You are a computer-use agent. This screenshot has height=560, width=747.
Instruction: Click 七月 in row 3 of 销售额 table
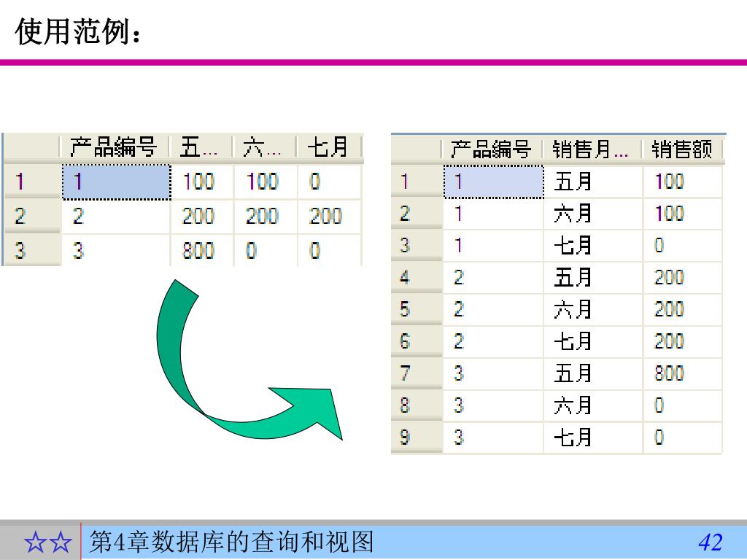[593, 245]
